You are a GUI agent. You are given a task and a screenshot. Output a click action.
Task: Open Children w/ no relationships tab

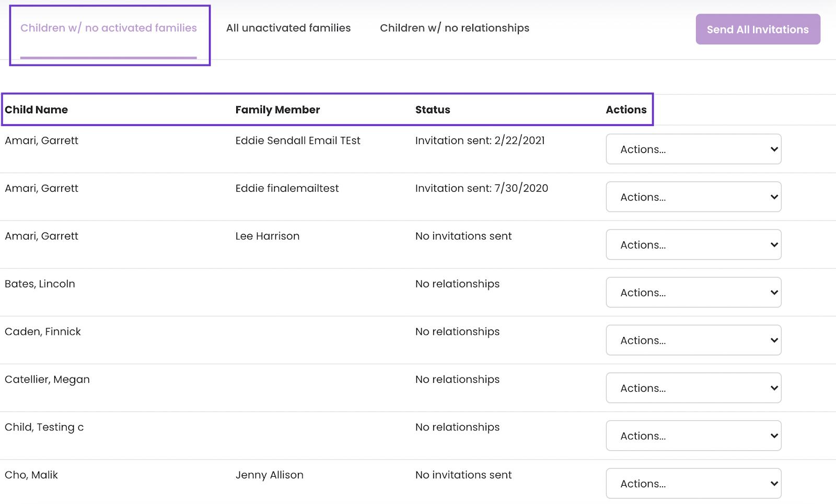(x=455, y=28)
